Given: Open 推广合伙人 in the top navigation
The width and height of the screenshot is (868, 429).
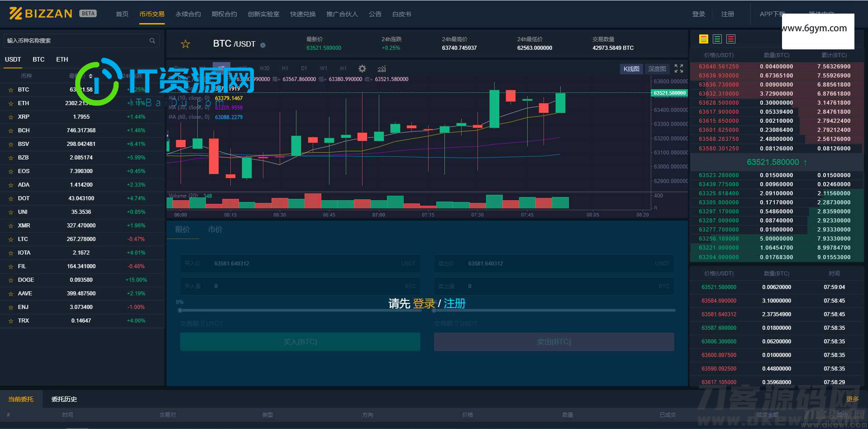Looking at the screenshot, I should (342, 14).
